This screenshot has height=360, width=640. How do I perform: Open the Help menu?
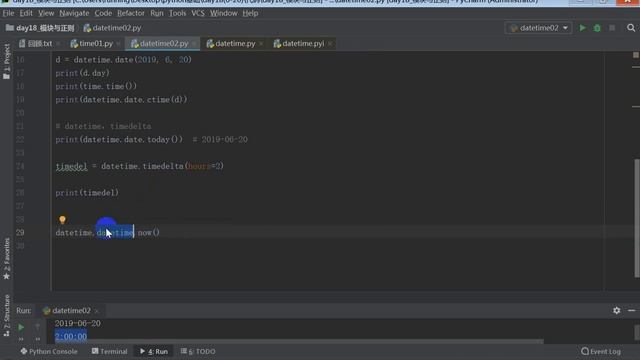pyautogui.click(x=250, y=13)
